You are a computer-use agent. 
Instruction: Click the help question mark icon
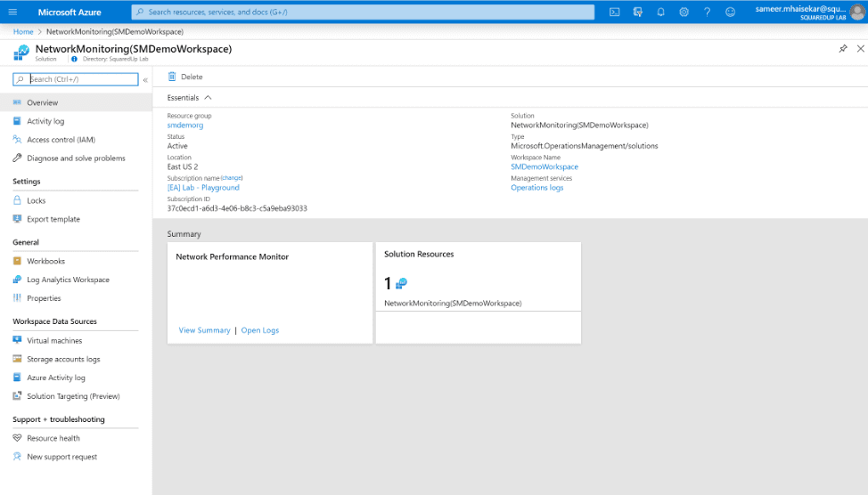pyautogui.click(x=707, y=12)
